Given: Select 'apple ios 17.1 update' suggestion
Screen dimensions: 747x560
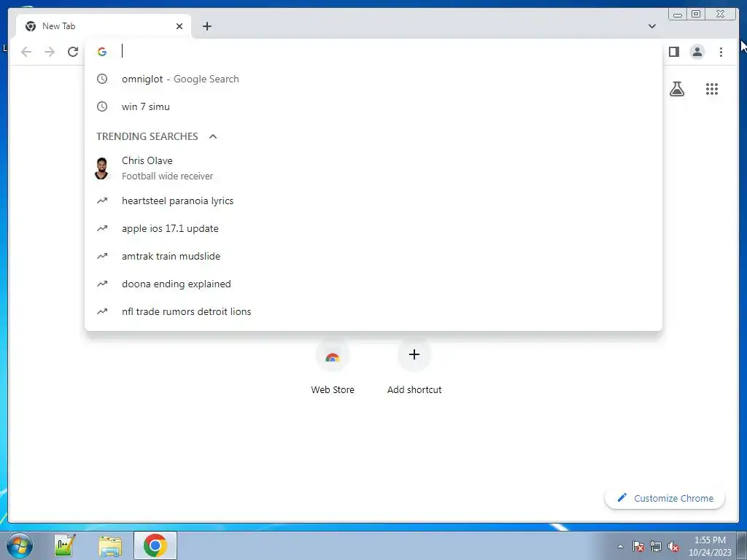Looking at the screenshot, I should click(x=373, y=228).
